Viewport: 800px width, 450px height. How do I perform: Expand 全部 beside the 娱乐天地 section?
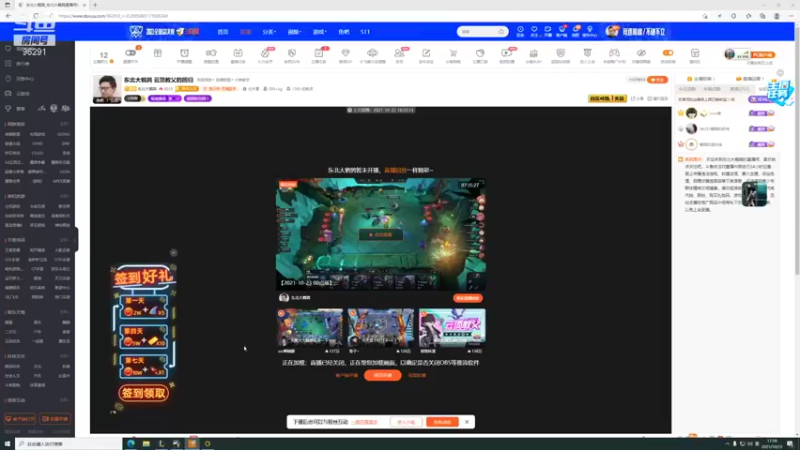(64, 312)
